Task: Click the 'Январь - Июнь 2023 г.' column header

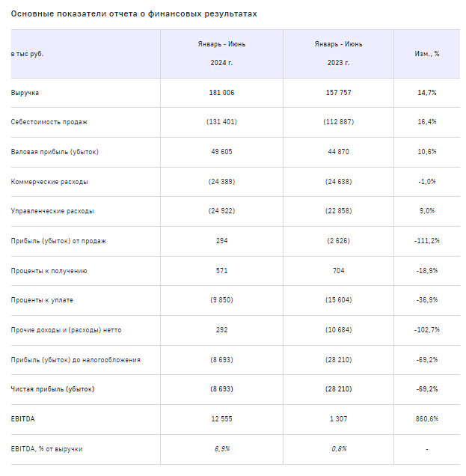Action: (338, 53)
